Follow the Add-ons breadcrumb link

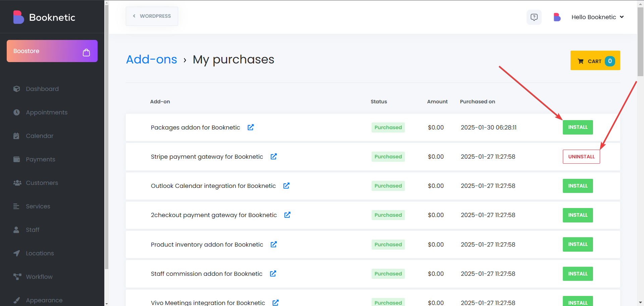pyautogui.click(x=152, y=59)
